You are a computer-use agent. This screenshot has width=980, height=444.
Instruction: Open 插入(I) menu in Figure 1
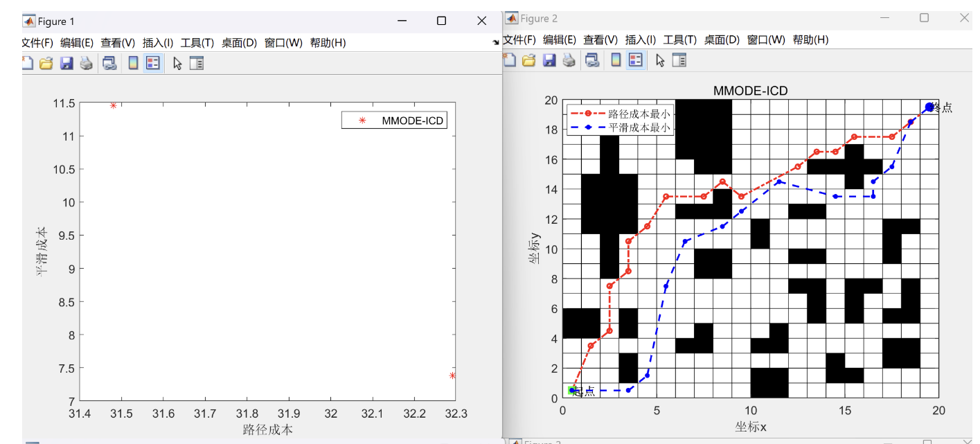click(158, 43)
